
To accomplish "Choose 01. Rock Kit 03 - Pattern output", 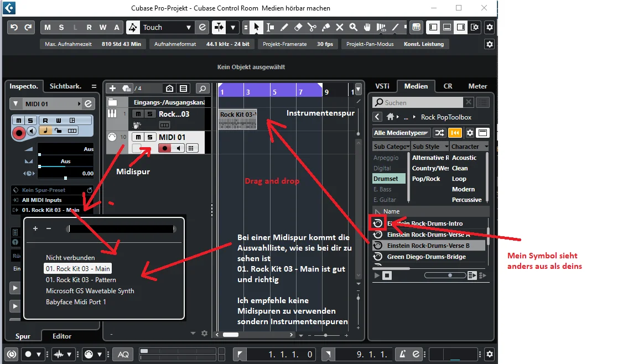I will coord(81,279).
